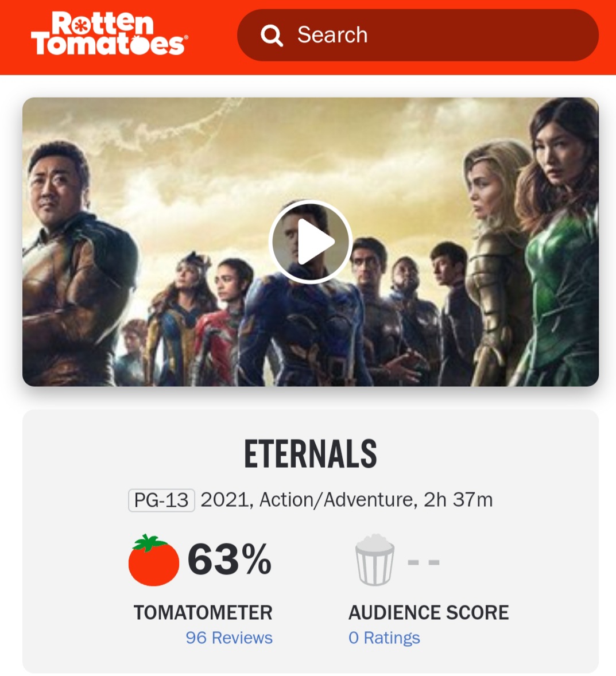Click the Rotten Tomatoes logo

click(x=109, y=34)
